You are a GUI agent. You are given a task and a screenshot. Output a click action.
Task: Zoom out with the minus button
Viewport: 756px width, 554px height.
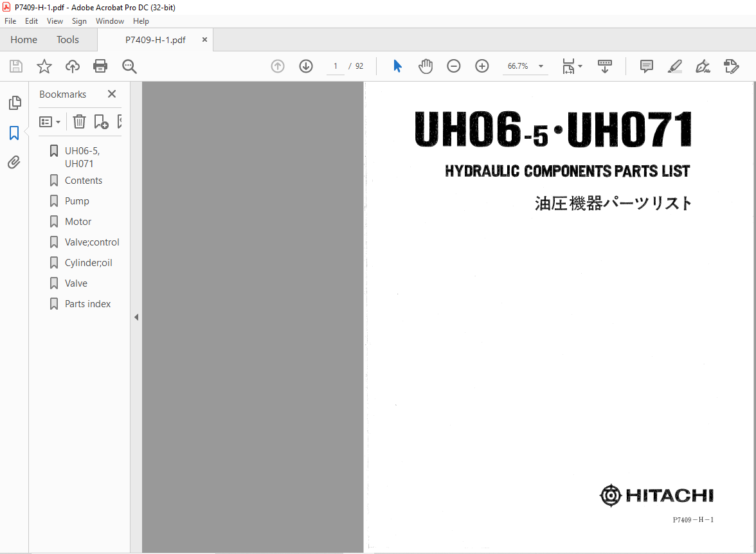[x=454, y=66]
